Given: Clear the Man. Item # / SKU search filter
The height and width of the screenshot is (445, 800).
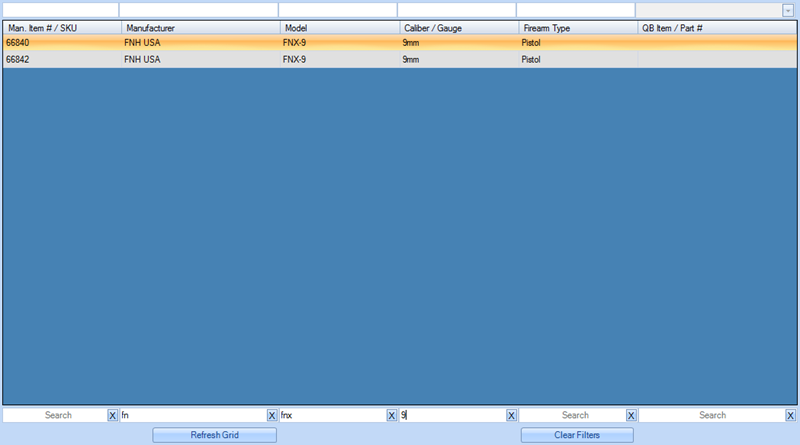Looking at the screenshot, I should pyautogui.click(x=112, y=415).
